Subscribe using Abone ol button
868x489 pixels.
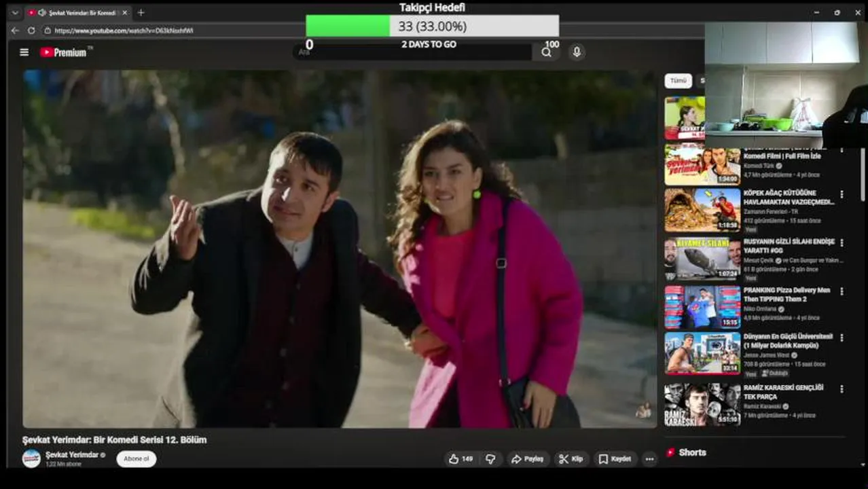click(x=136, y=458)
